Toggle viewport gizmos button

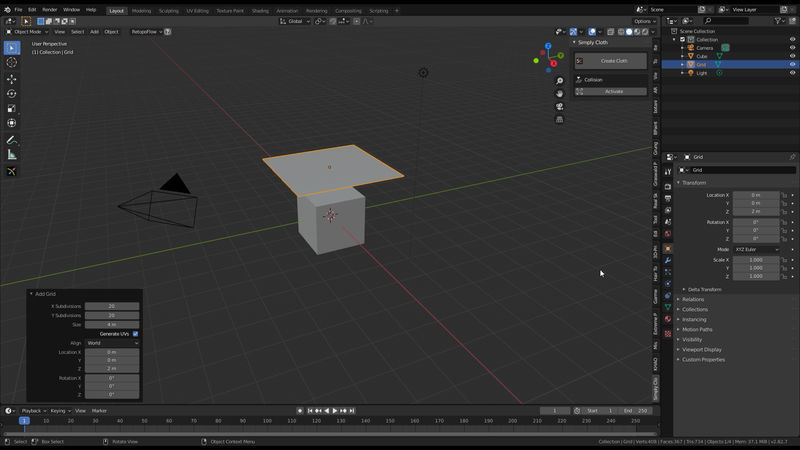573,32
